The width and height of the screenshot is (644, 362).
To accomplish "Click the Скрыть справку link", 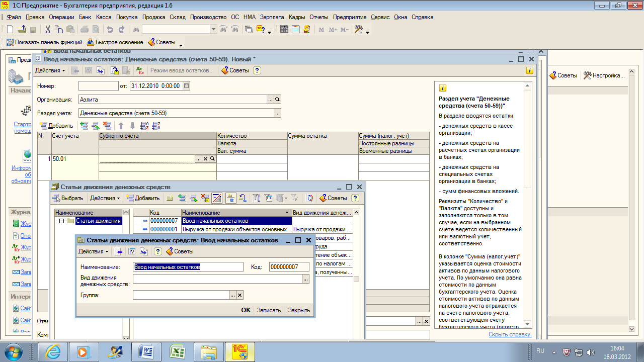I will point(510,334).
